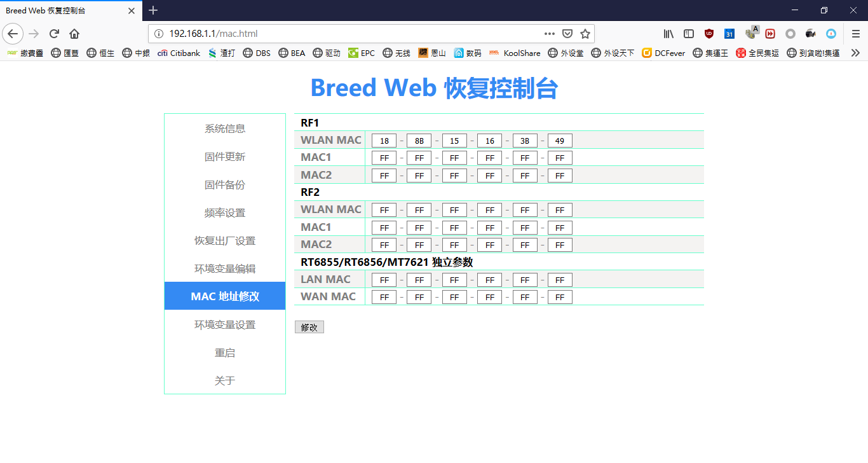Reload the page with the refresh icon

[55, 34]
